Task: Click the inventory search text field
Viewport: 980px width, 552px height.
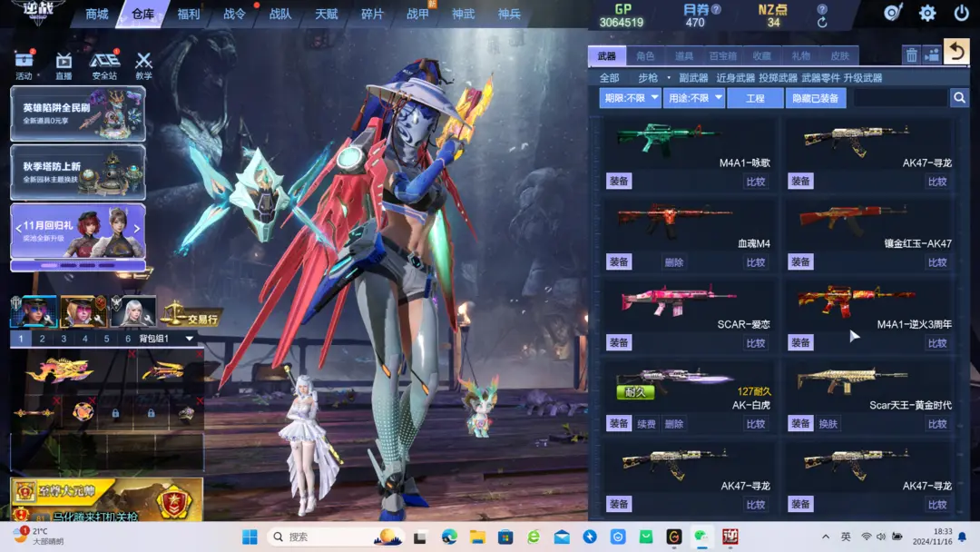Action: [x=900, y=98]
